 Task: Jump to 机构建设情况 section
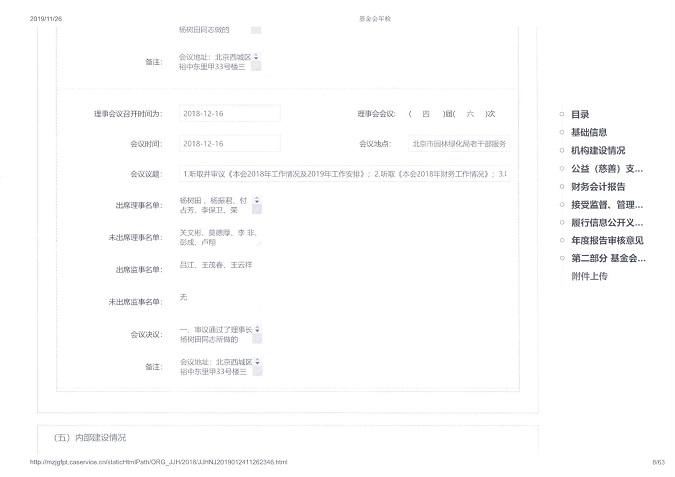point(598,151)
